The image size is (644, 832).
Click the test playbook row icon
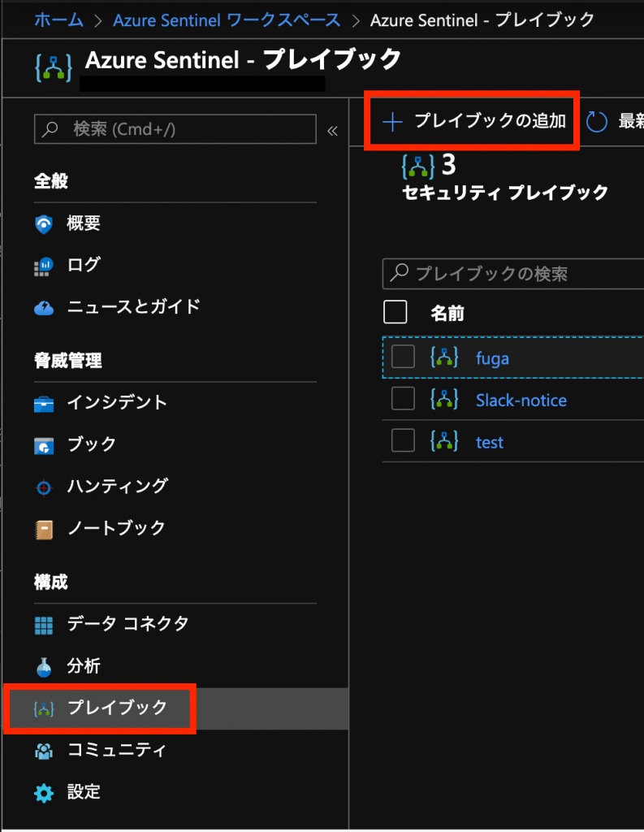click(444, 441)
